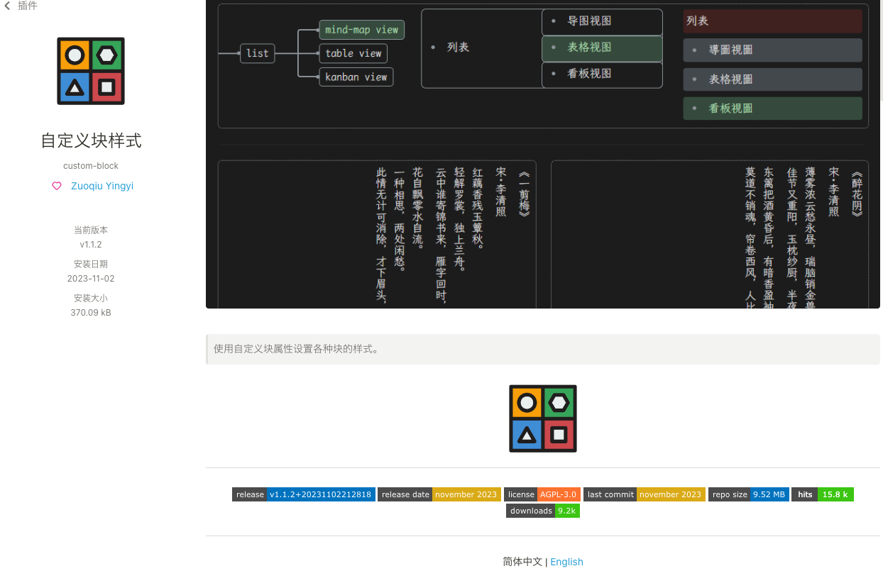The image size is (883, 588).
Task: Click the repo size 9.52 MB badge
Action: coord(748,494)
